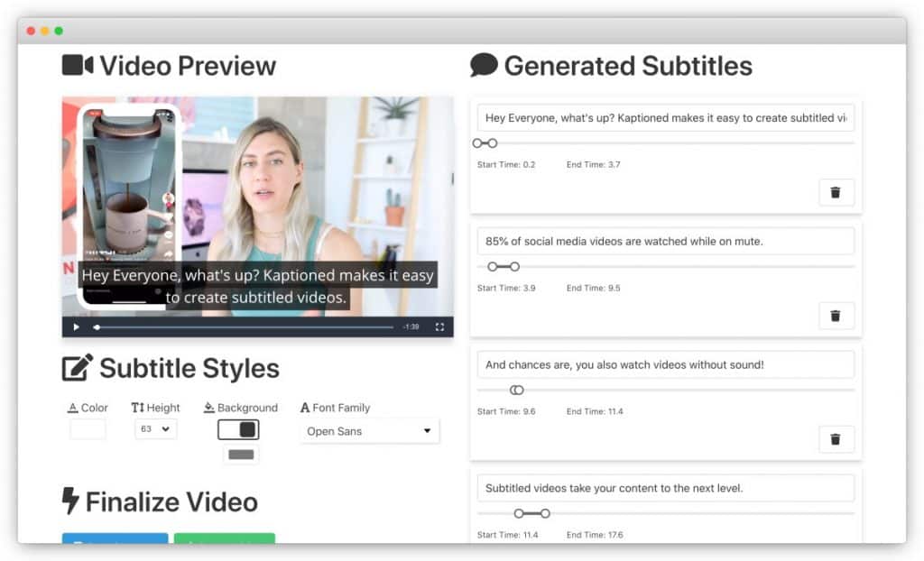Image resolution: width=924 pixels, height=561 pixels.
Task: Click the macOS yellow minimize window button
Action: (x=45, y=31)
